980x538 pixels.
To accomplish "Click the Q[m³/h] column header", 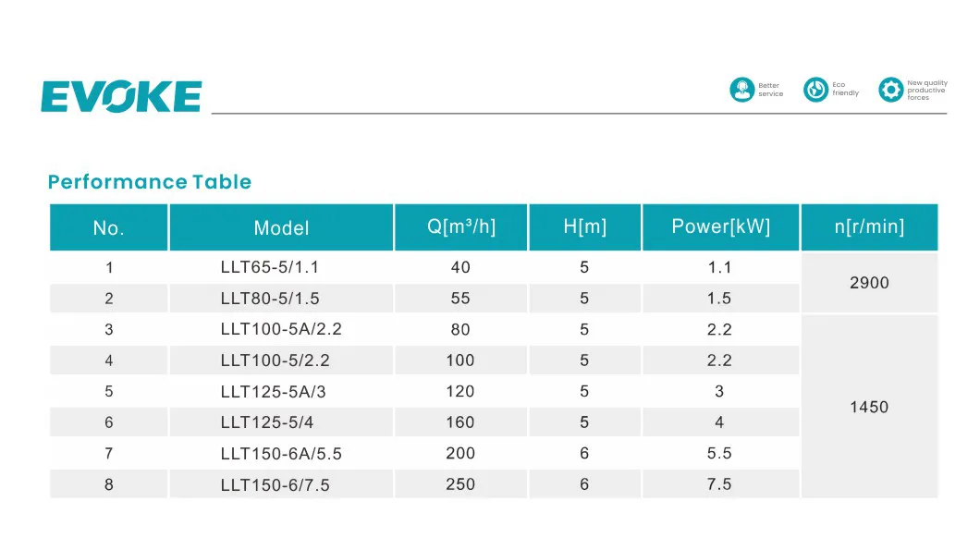I will (460, 226).
